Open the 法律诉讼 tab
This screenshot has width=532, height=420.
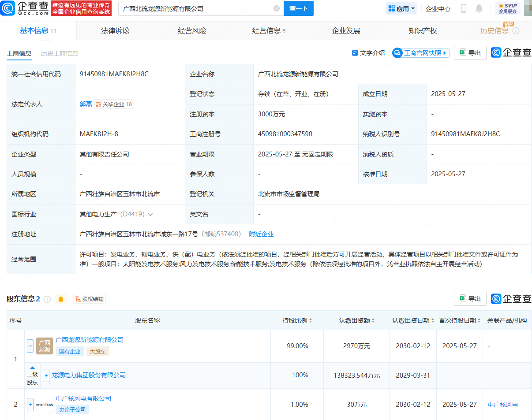[115, 31]
